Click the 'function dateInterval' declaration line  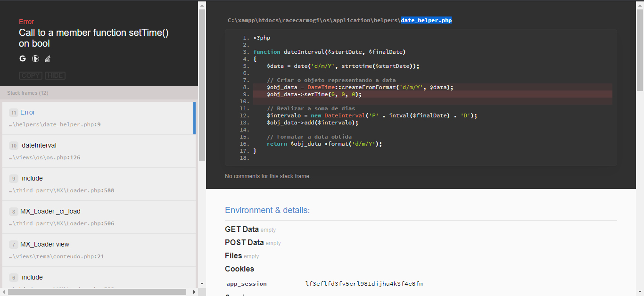(329, 52)
